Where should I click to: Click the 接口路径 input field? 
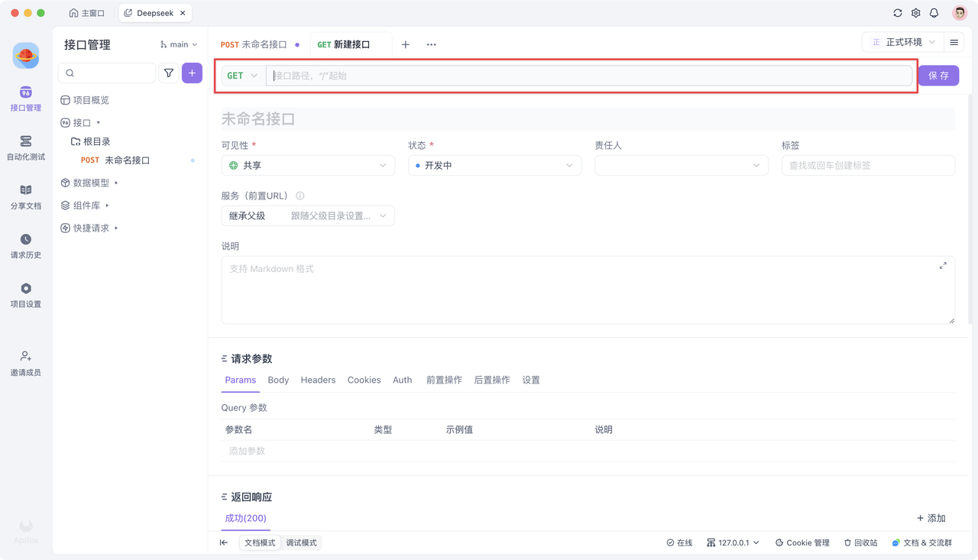point(588,76)
